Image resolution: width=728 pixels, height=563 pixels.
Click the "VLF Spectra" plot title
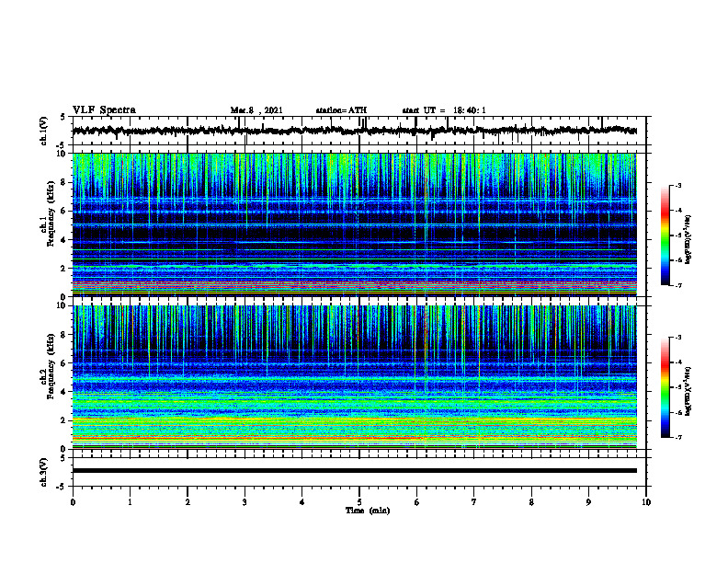[104, 110]
